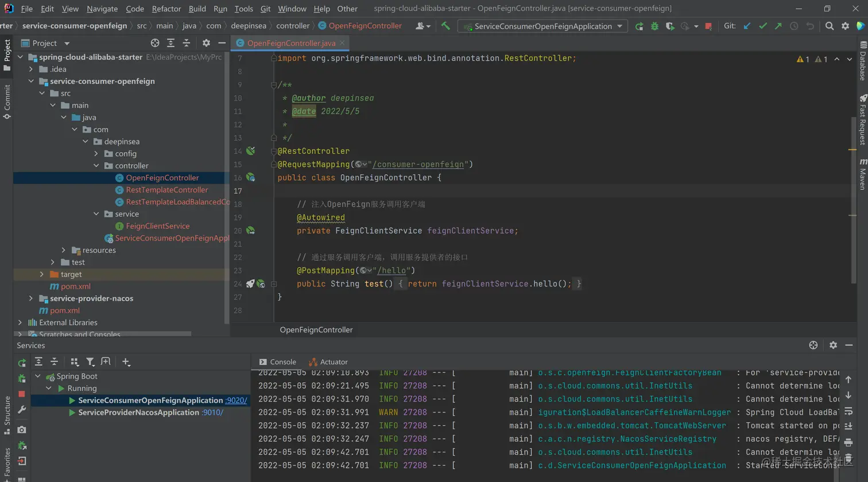This screenshot has width=868, height=482.
Task: Click the Git update project arrow
Action: tap(747, 26)
